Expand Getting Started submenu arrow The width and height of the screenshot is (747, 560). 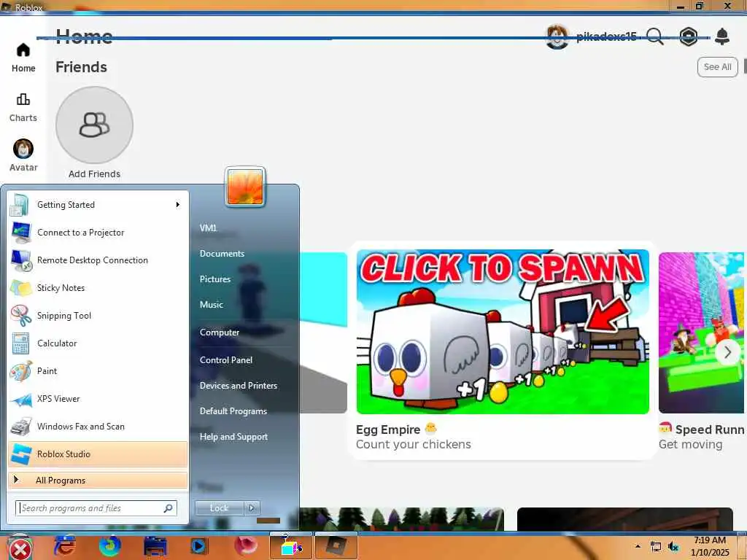click(178, 205)
